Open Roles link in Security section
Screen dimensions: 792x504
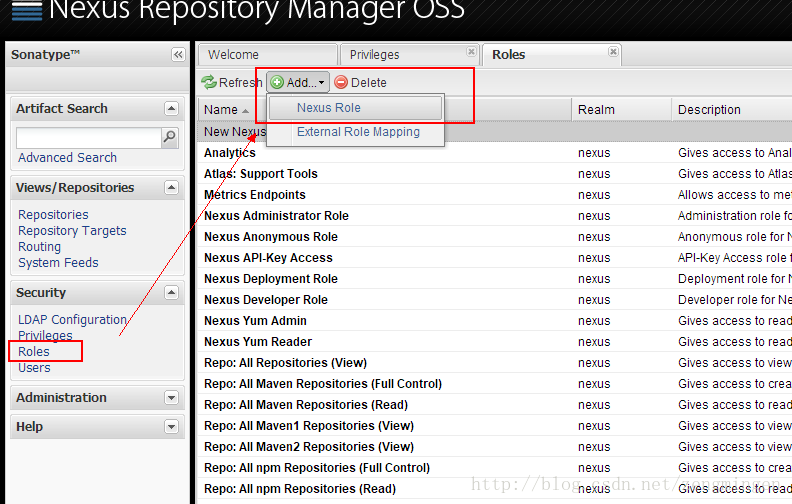click(x=34, y=351)
